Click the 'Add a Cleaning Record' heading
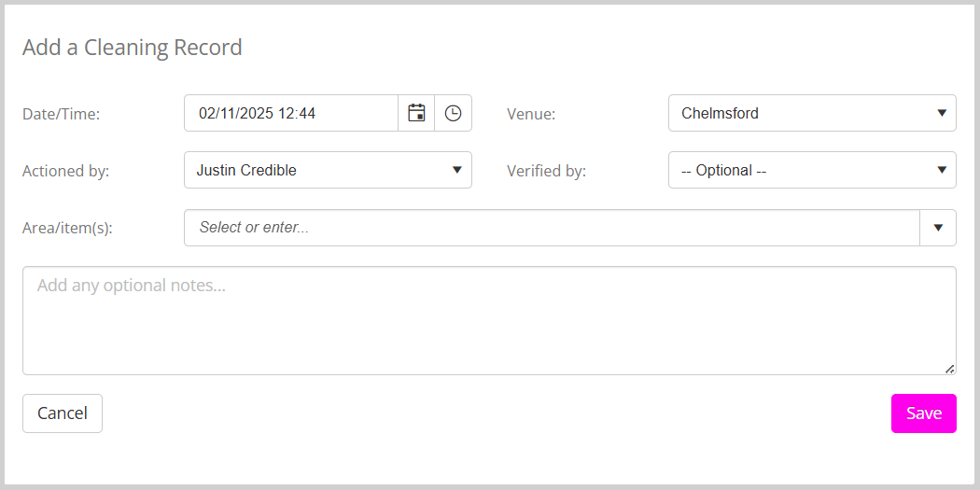 click(x=133, y=48)
